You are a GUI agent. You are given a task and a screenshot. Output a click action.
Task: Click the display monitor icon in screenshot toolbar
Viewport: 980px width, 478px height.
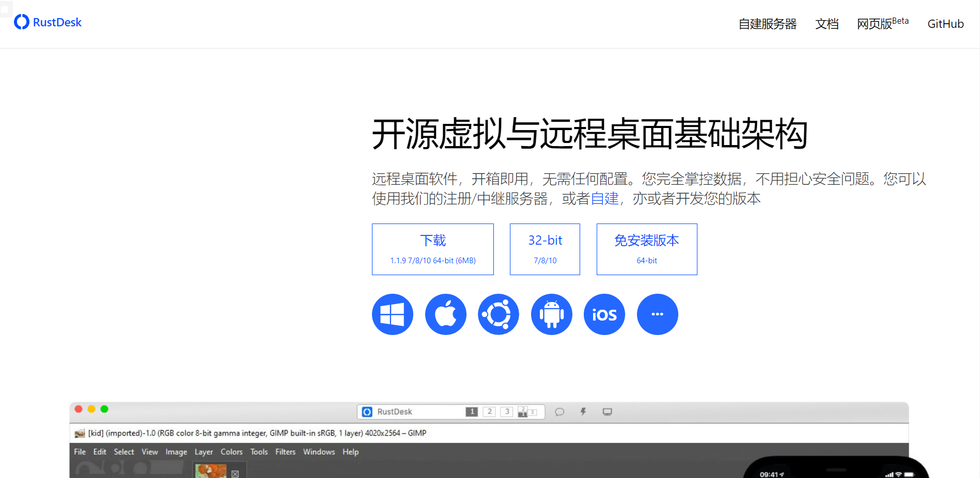coord(608,412)
